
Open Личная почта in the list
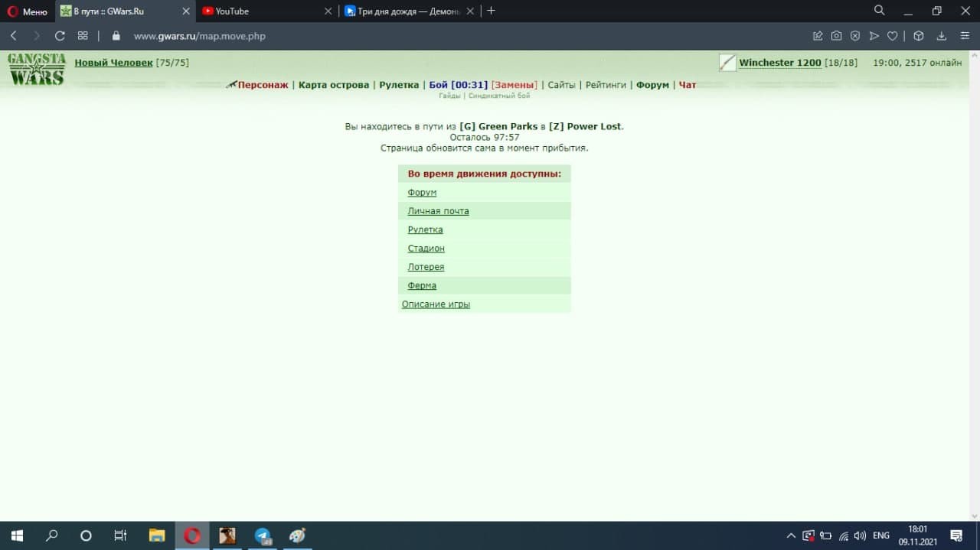tap(438, 211)
